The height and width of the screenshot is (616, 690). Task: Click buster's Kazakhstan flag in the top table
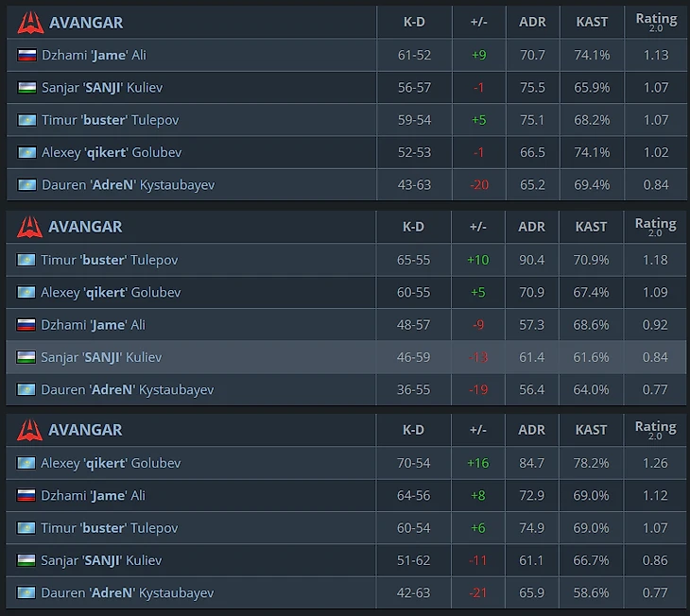point(26,120)
